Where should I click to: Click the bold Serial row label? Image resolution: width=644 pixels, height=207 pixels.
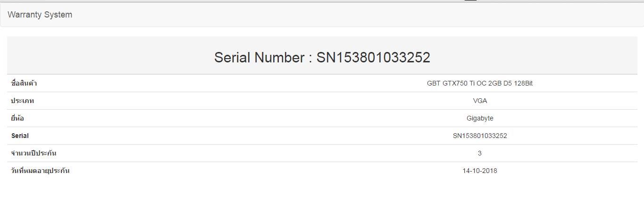20,136
